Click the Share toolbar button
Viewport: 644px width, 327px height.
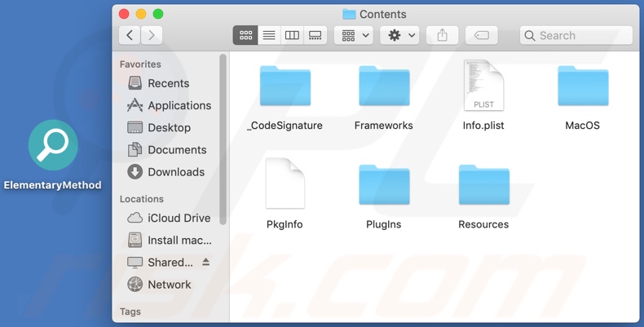[443, 35]
